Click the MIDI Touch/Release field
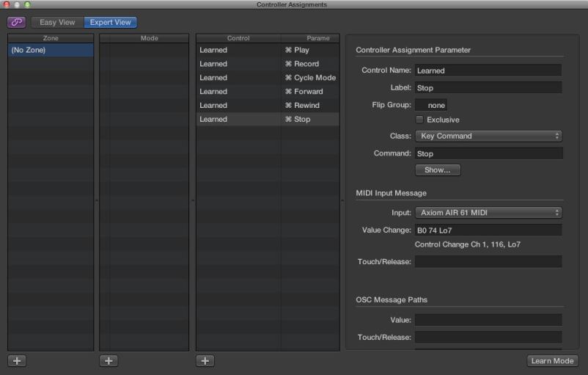588x375 pixels. 488,262
